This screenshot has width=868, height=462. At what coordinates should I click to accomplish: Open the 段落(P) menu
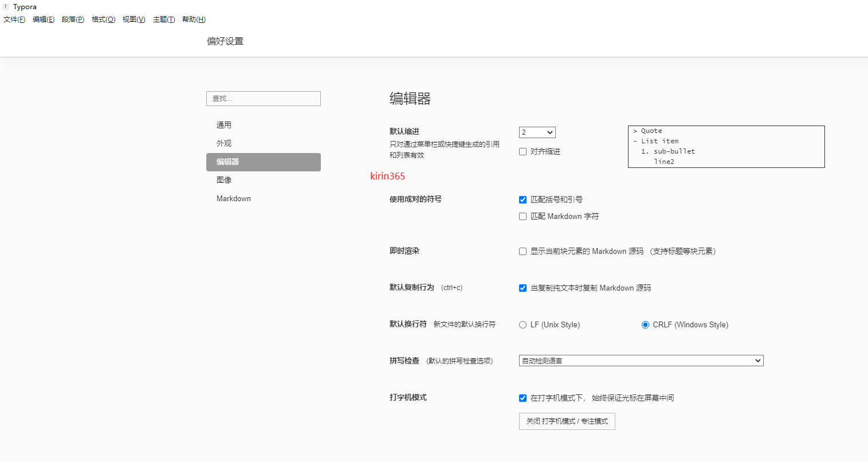(x=73, y=19)
